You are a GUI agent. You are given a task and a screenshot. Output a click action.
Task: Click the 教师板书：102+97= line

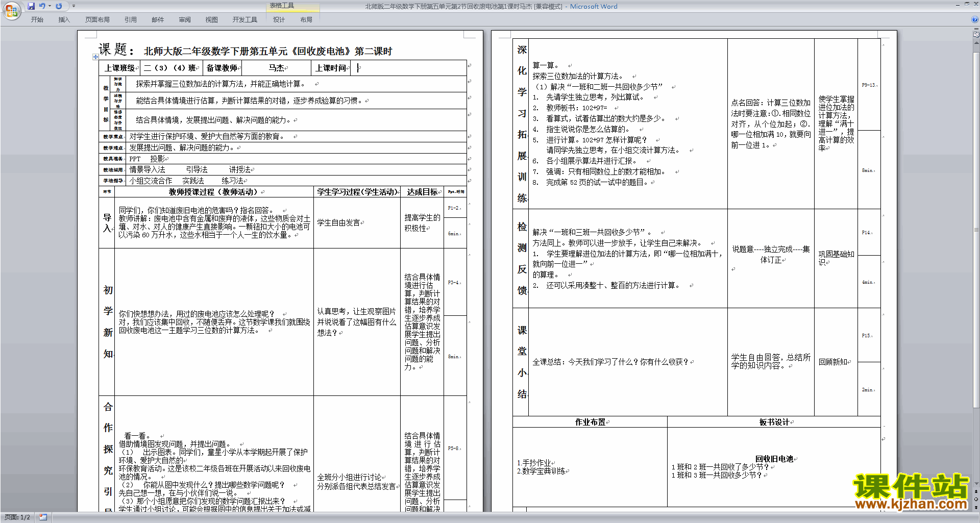tap(577, 108)
